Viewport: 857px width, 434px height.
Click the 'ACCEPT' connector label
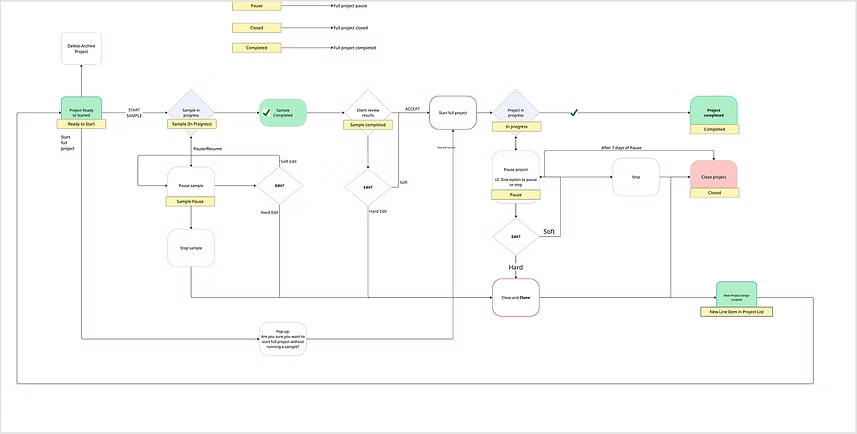pos(413,109)
